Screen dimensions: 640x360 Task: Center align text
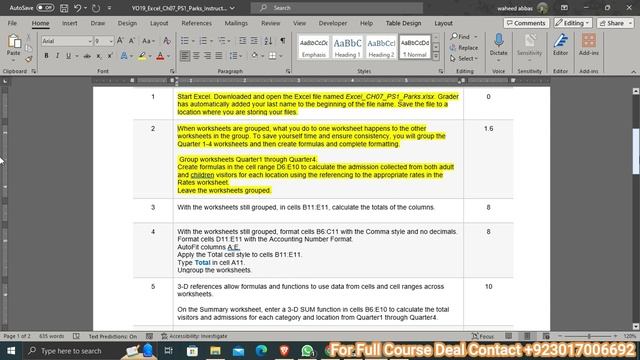(196, 56)
